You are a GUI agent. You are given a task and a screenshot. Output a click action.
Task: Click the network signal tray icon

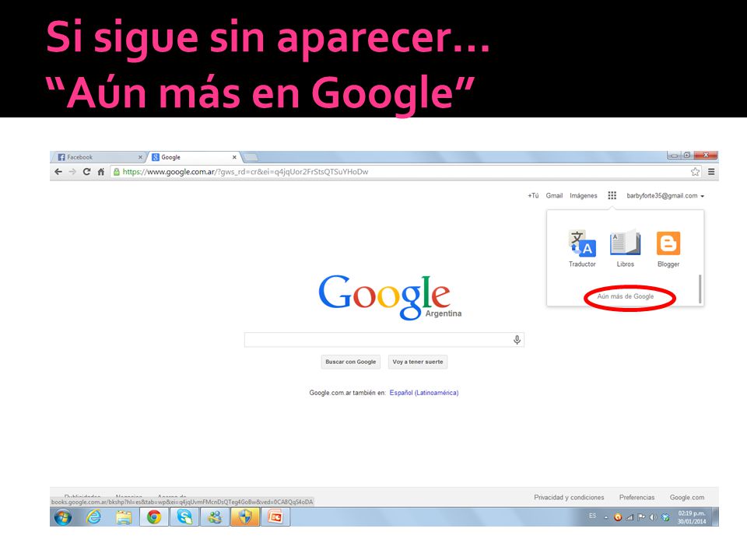tap(630, 517)
